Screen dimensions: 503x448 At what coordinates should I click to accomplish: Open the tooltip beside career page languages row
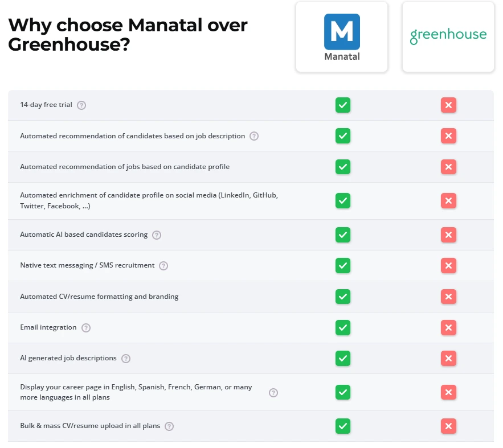tap(273, 392)
